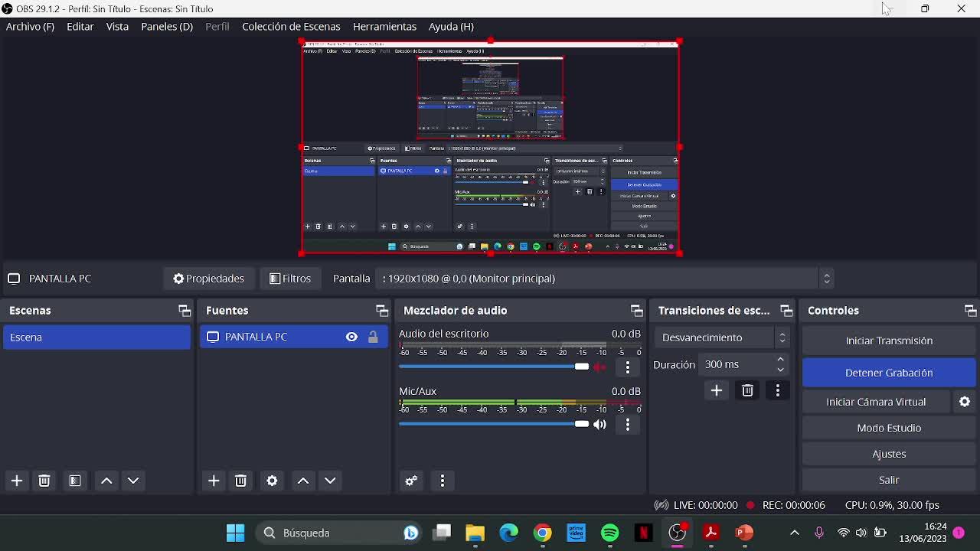Move source down with arrow icon
Screen dimensions: 980x551
pyautogui.click(x=330, y=481)
